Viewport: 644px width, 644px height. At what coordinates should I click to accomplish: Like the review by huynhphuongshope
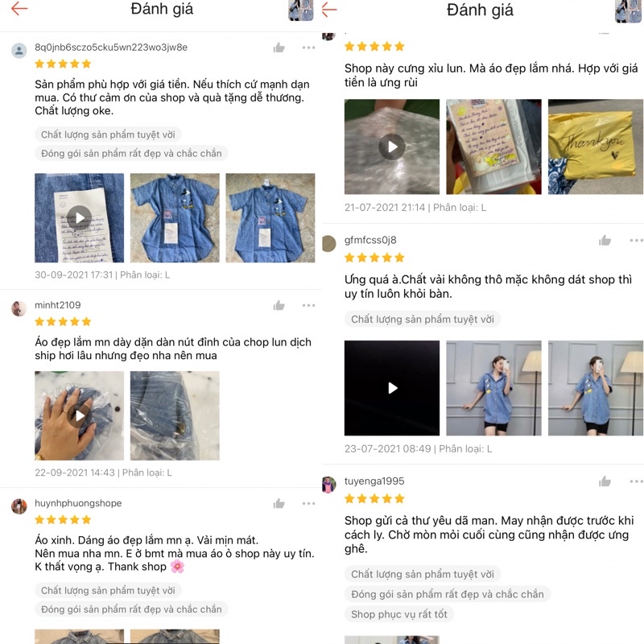pos(279,504)
